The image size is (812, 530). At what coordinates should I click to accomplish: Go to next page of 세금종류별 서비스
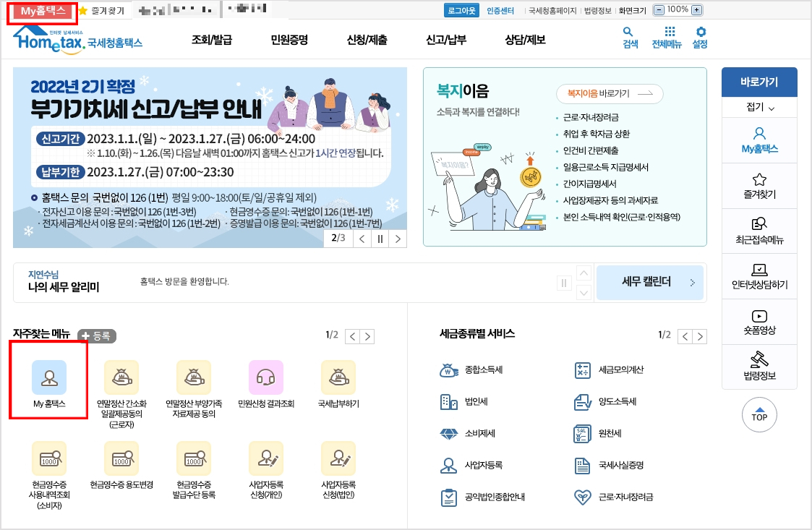click(x=700, y=336)
